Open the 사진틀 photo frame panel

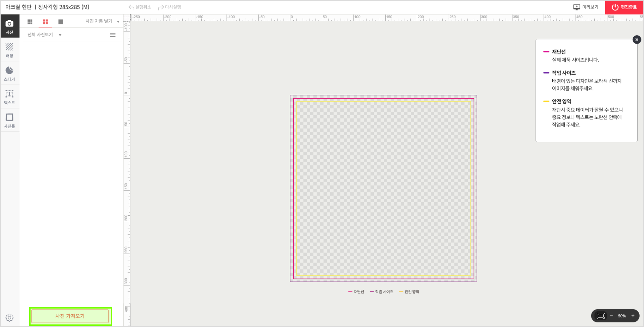(x=10, y=121)
